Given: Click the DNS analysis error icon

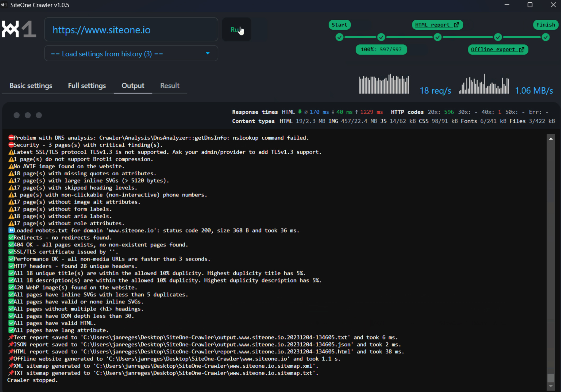Looking at the screenshot, I should pos(11,138).
